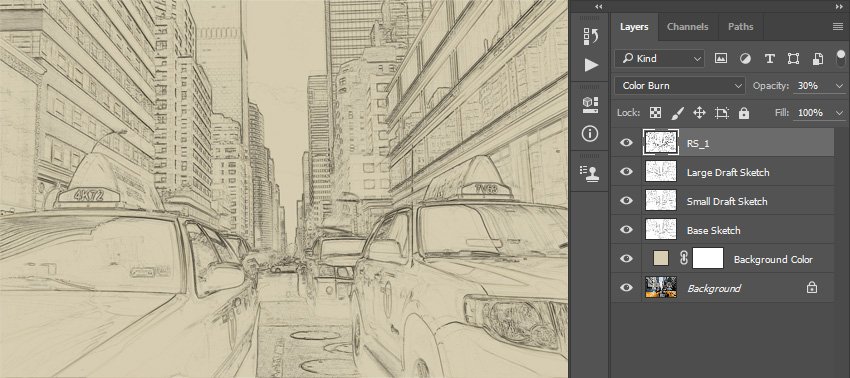Select the Background Color layer name
This screenshot has height=378, width=850.
pyautogui.click(x=773, y=260)
